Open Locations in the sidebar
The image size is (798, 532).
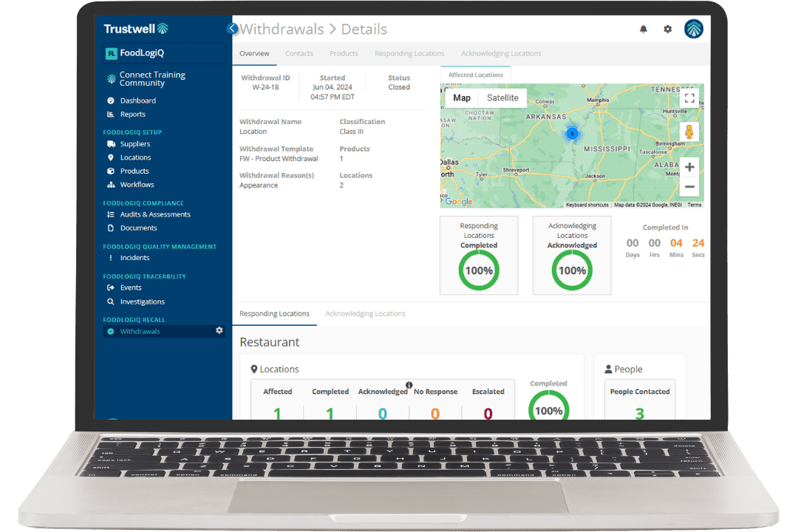135,158
